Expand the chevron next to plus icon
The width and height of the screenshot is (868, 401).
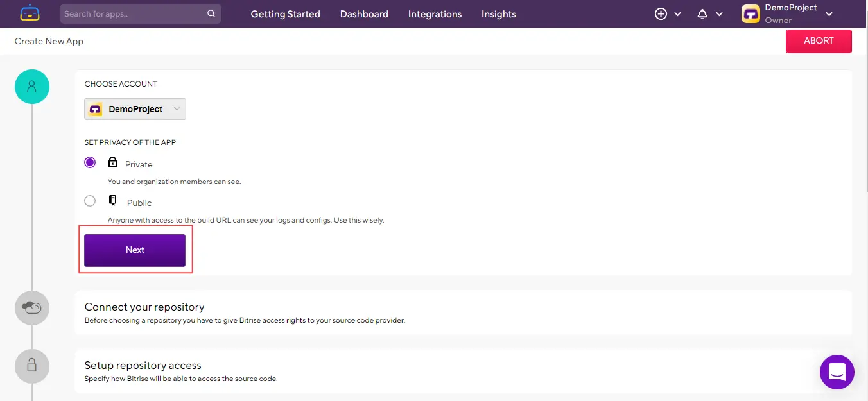click(x=678, y=14)
